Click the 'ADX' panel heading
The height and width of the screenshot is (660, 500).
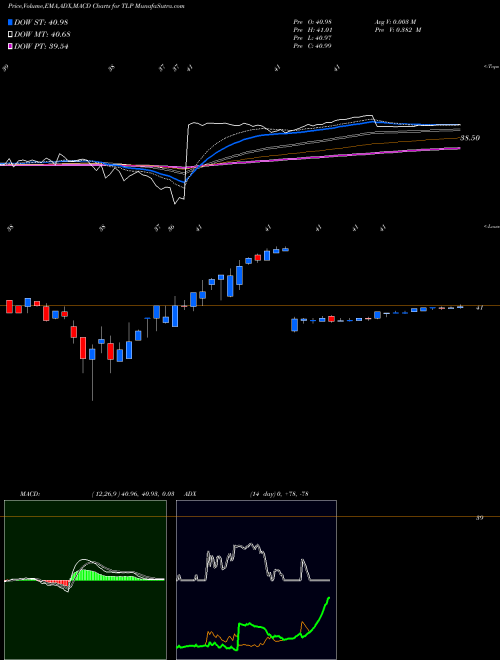click(191, 493)
